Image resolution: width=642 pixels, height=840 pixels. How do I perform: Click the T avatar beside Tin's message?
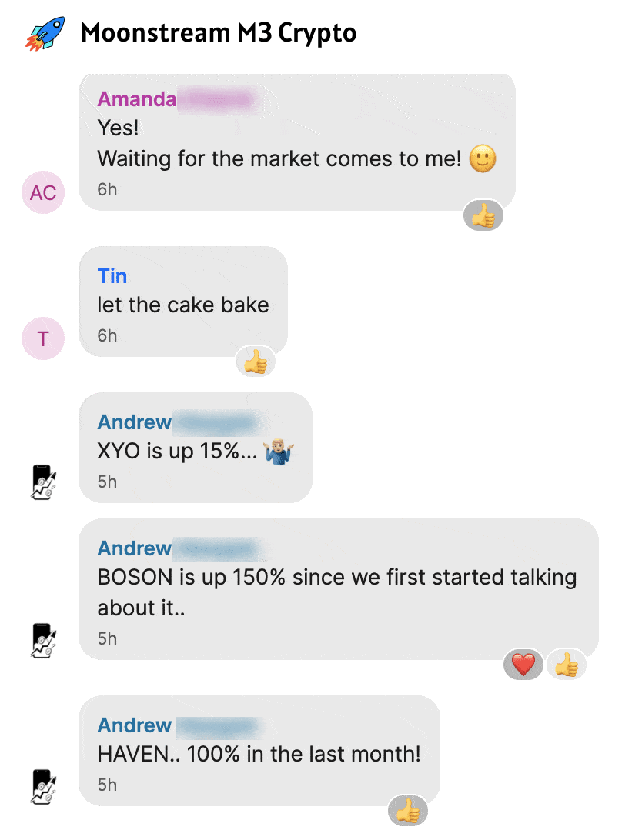(x=43, y=338)
